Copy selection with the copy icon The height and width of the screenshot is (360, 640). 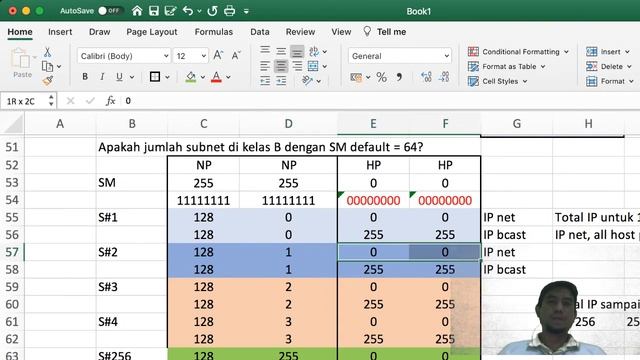[47, 66]
